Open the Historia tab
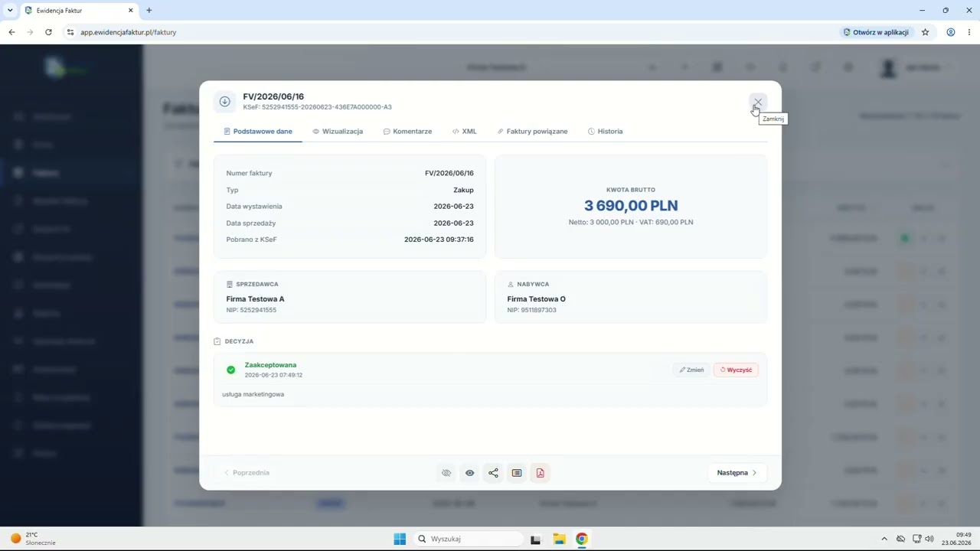The width and height of the screenshot is (980, 551). (x=605, y=132)
